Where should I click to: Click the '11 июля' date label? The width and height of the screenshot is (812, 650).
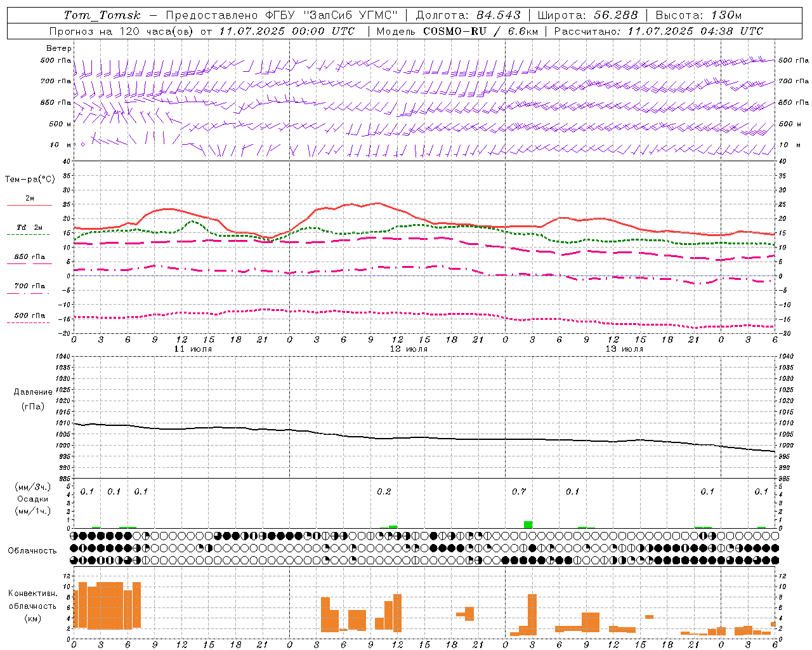193,349
